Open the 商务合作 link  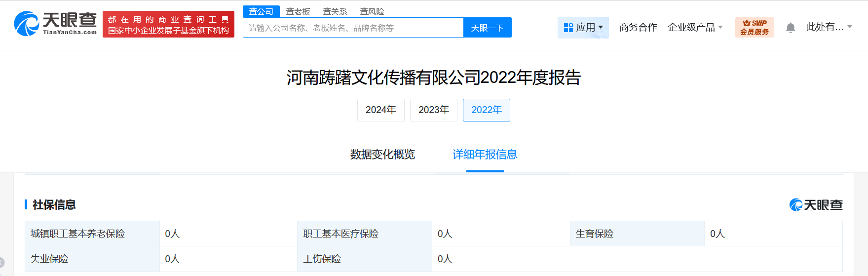pos(638,28)
